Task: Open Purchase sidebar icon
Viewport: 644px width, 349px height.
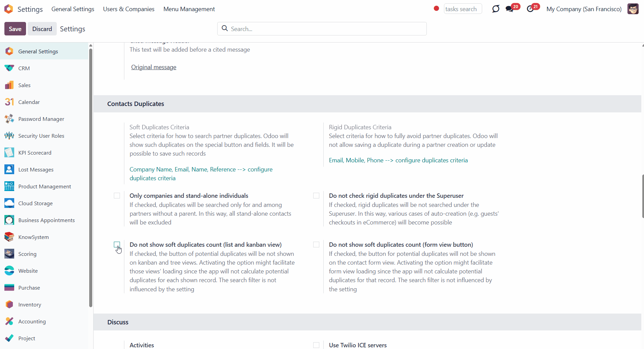Action: point(9,288)
